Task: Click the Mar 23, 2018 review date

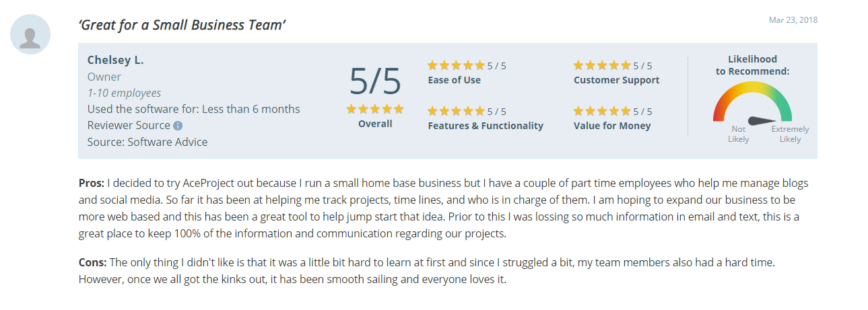Action: (793, 20)
